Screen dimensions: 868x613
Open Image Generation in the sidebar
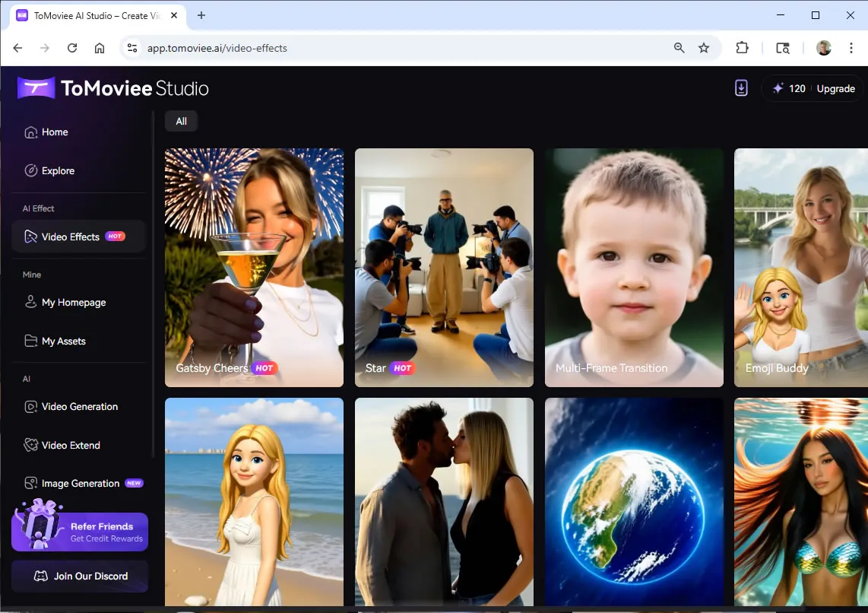coord(78,484)
